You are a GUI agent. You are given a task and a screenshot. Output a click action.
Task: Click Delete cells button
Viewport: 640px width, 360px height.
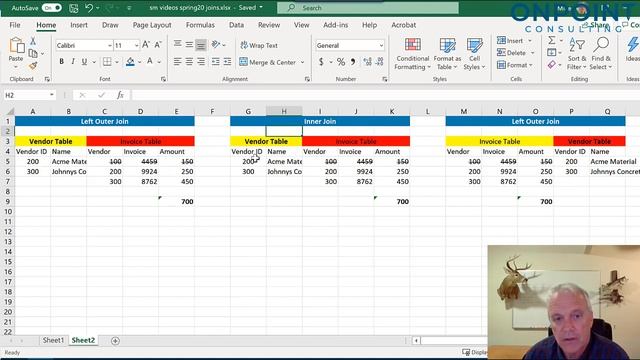point(511,53)
